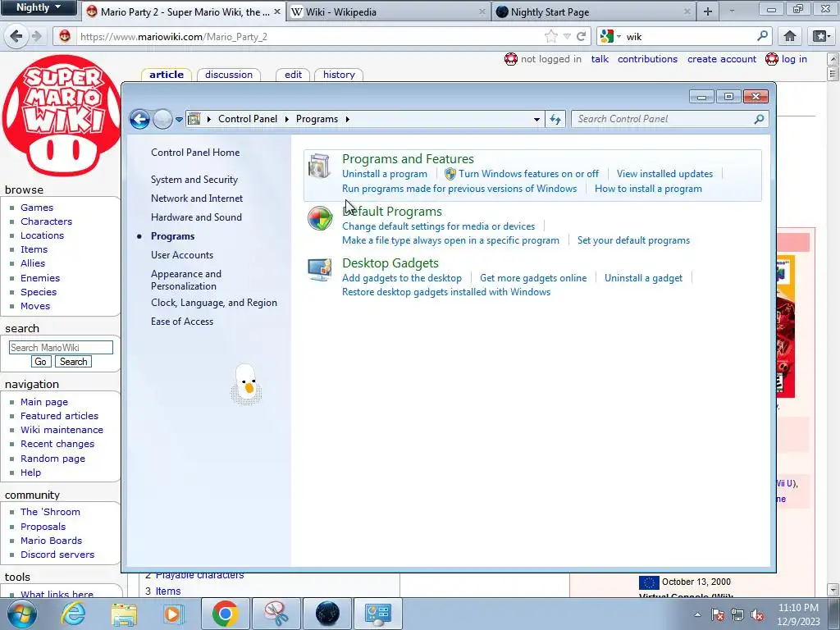Click the network tray icon
Screen dimensions: 840x630
tap(737, 615)
